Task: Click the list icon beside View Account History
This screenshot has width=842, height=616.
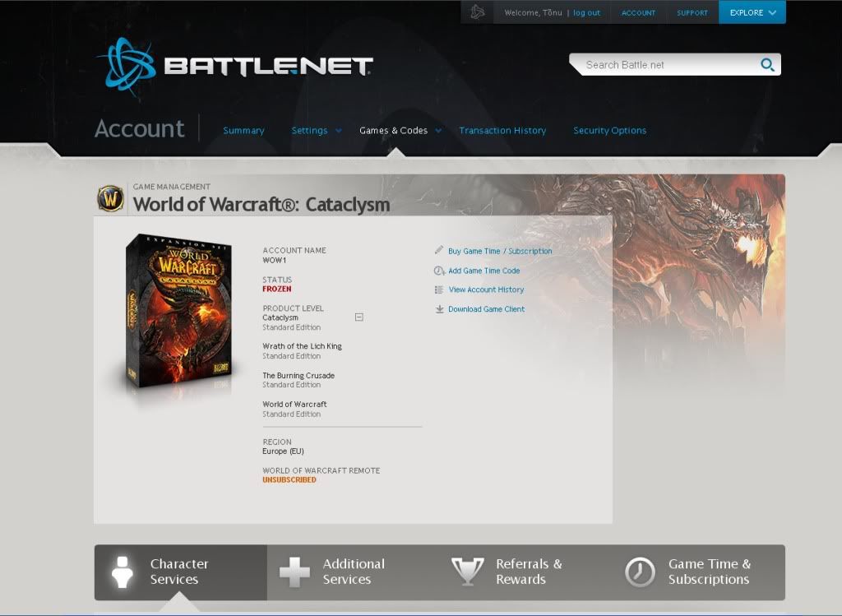Action: coord(439,289)
